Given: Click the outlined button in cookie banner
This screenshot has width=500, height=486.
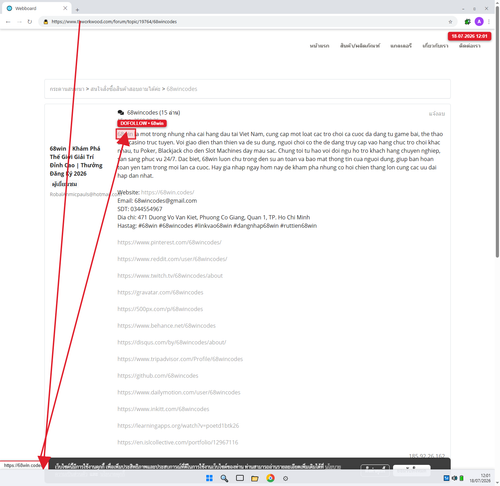Looking at the screenshot, I should (x=375, y=469).
